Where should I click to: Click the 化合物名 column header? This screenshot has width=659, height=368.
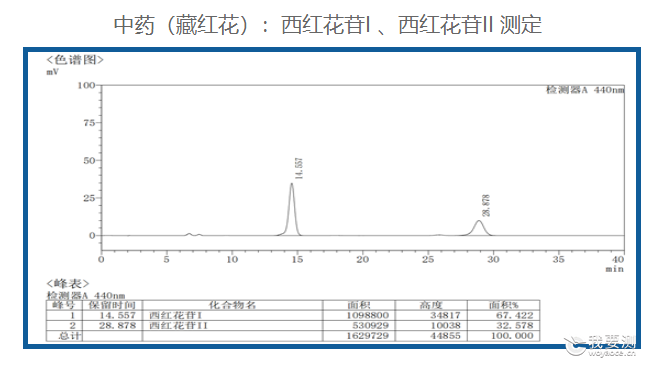tap(232, 305)
